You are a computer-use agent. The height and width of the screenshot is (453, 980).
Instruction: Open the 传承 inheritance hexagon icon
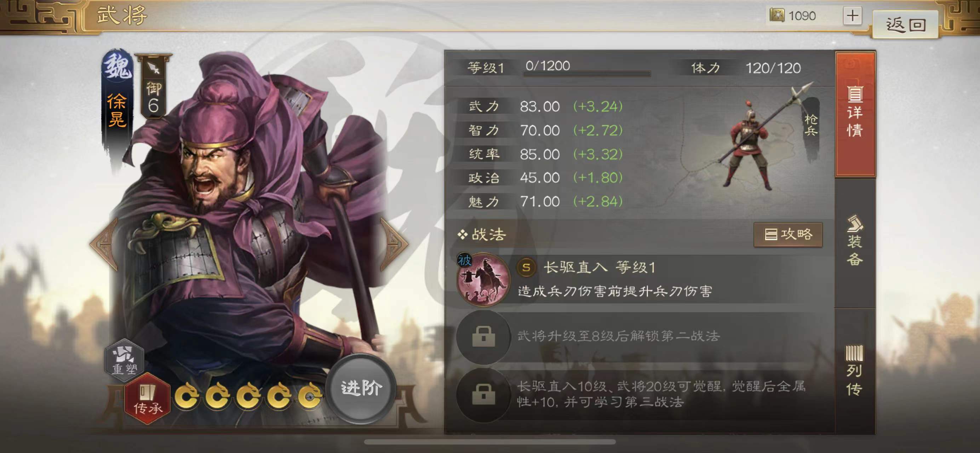(x=148, y=398)
